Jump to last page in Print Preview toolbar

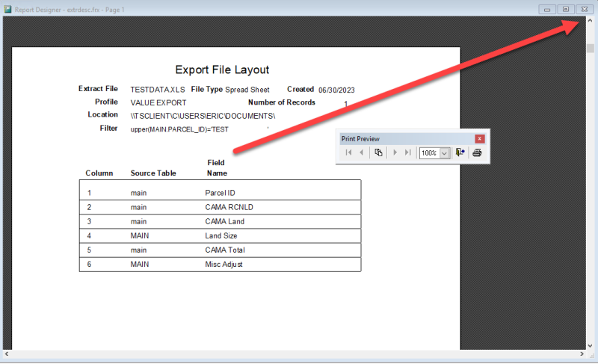point(408,152)
